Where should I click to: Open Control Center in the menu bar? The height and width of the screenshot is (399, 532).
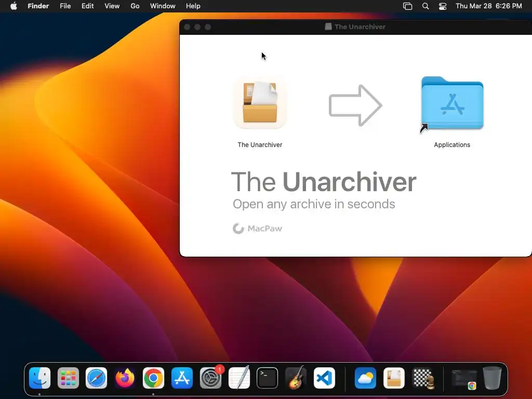point(443,6)
